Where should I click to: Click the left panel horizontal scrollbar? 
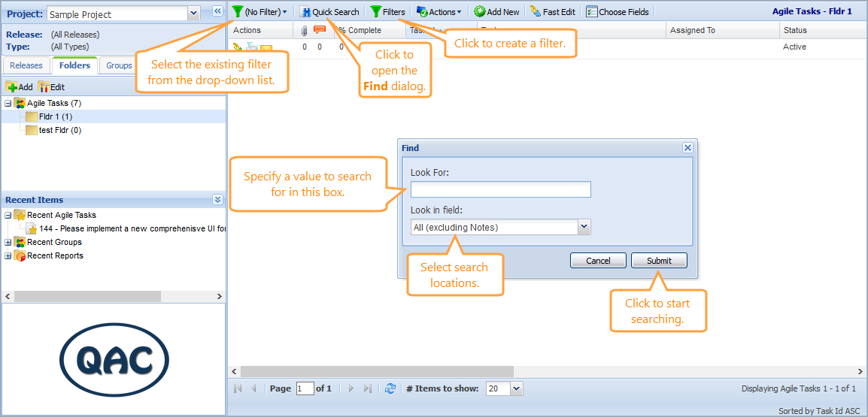click(x=87, y=297)
